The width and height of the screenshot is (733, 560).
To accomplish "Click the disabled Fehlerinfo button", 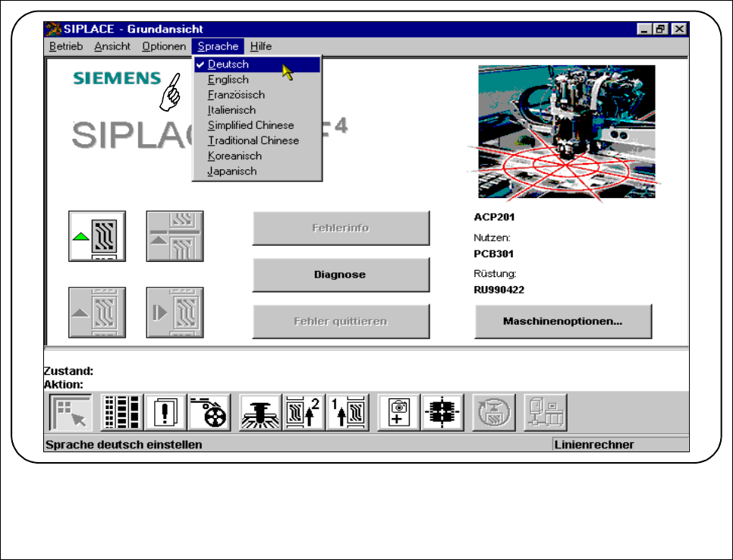I will click(341, 228).
